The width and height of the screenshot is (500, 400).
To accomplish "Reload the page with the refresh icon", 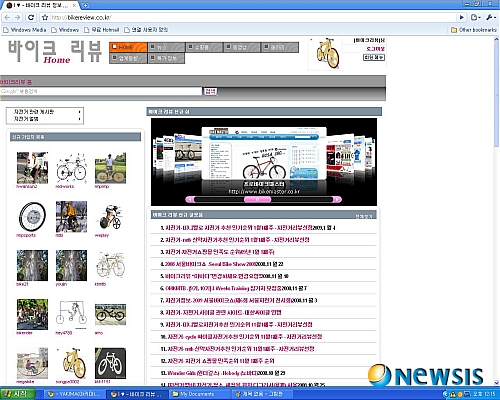I will point(31,17).
